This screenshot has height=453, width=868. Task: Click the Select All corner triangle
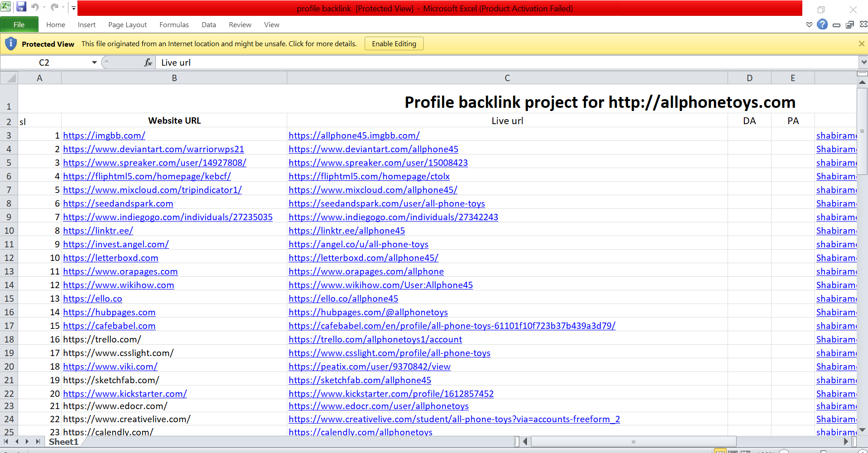coord(9,78)
